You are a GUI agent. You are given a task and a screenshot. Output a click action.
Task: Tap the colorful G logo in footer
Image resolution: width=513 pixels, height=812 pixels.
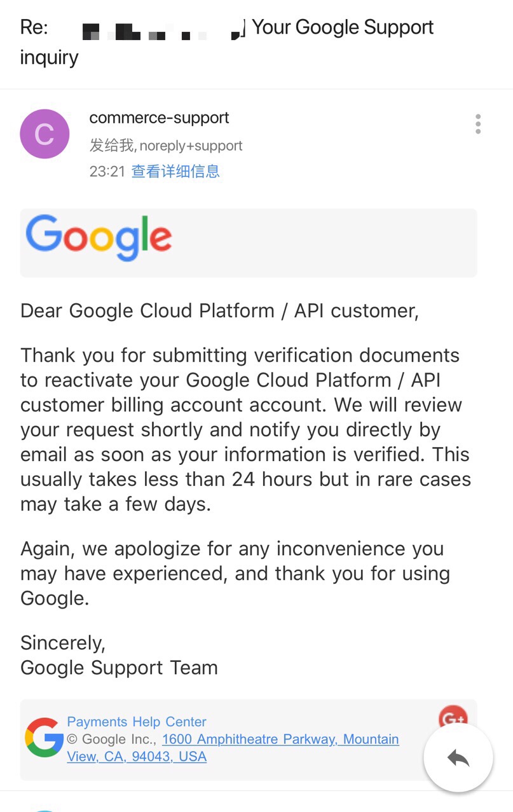(x=44, y=738)
